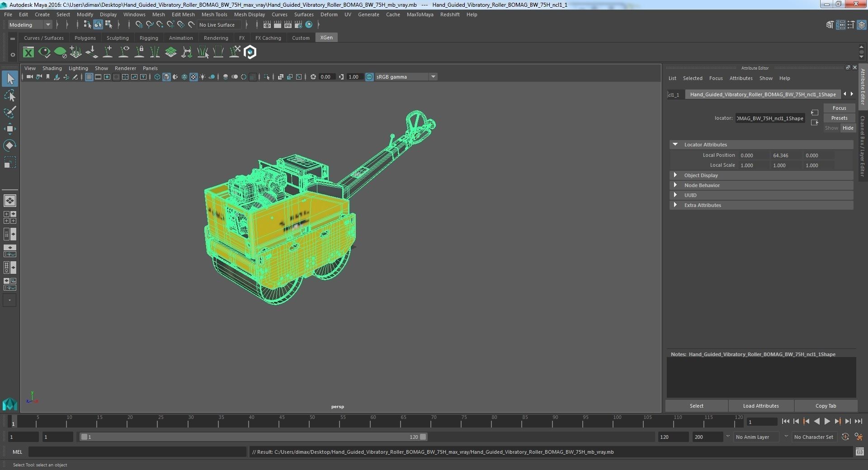Open the sRGB gamma view transform dropdown
868x470 pixels.
pyautogui.click(x=406, y=77)
